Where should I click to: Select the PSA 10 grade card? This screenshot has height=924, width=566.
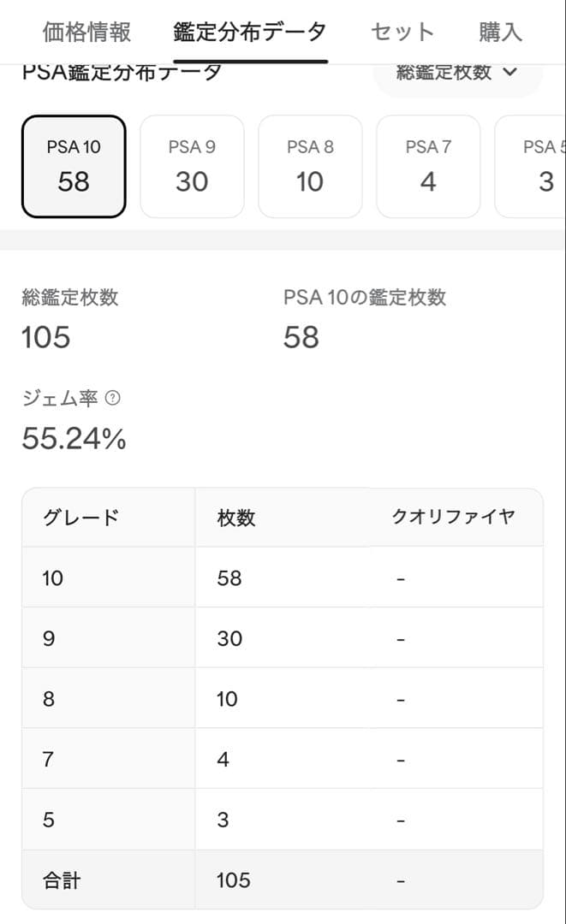(x=73, y=165)
